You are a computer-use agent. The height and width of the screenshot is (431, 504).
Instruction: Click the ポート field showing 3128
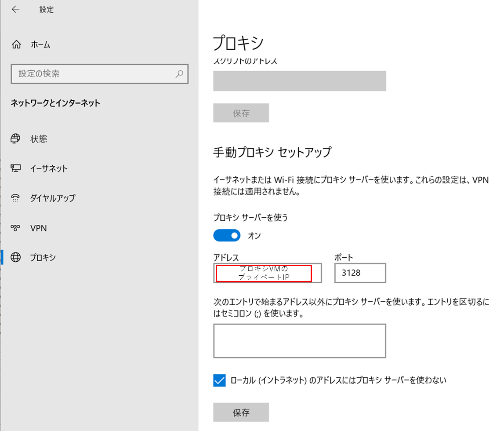[x=360, y=273]
